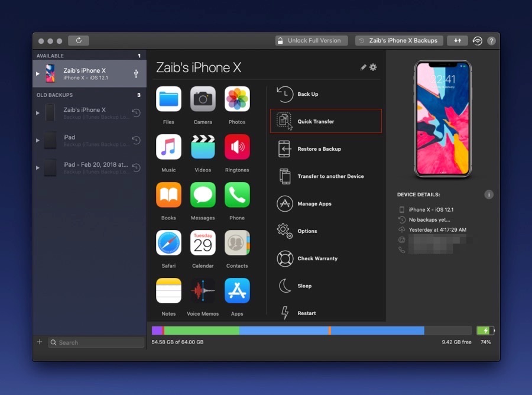Open the Files app icon
This screenshot has height=395, width=532.
pos(168,99)
